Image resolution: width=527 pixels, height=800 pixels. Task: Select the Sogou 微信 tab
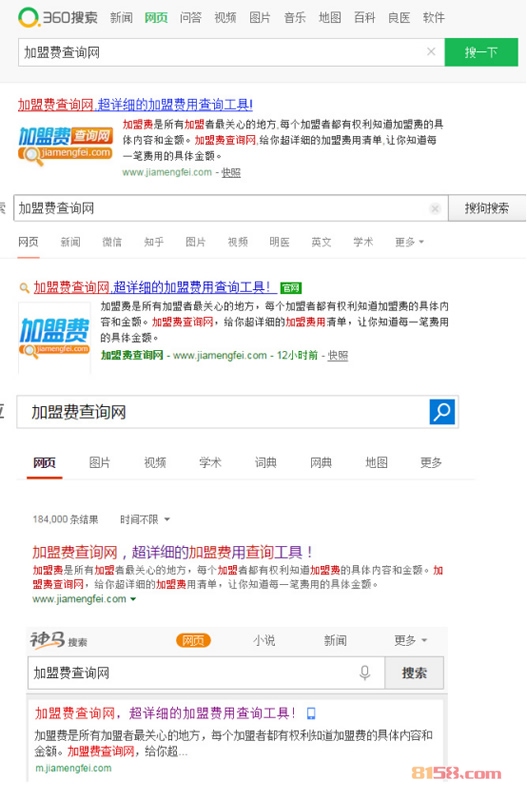click(x=112, y=242)
